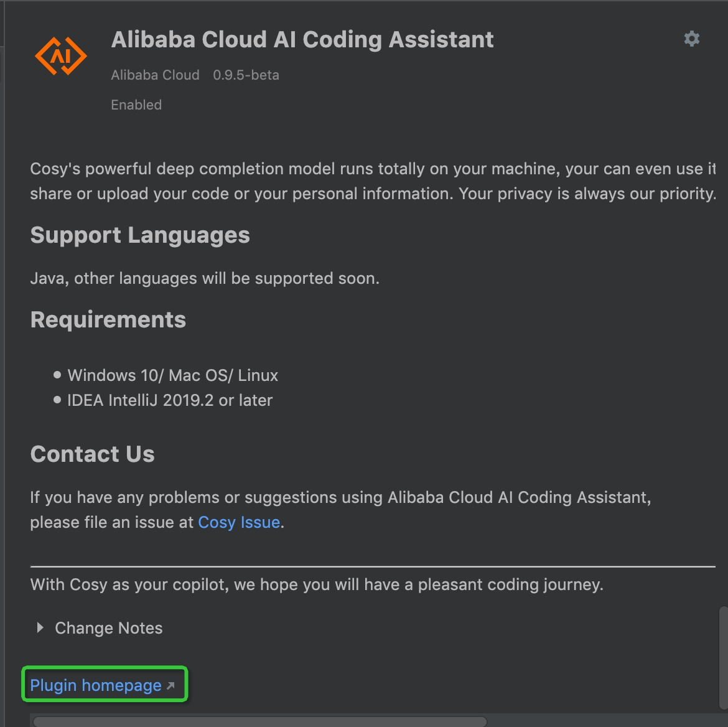728x727 pixels.
Task: Click the bullet before IDEA IntelliJ requirement
Action: [x=57, y=399]
